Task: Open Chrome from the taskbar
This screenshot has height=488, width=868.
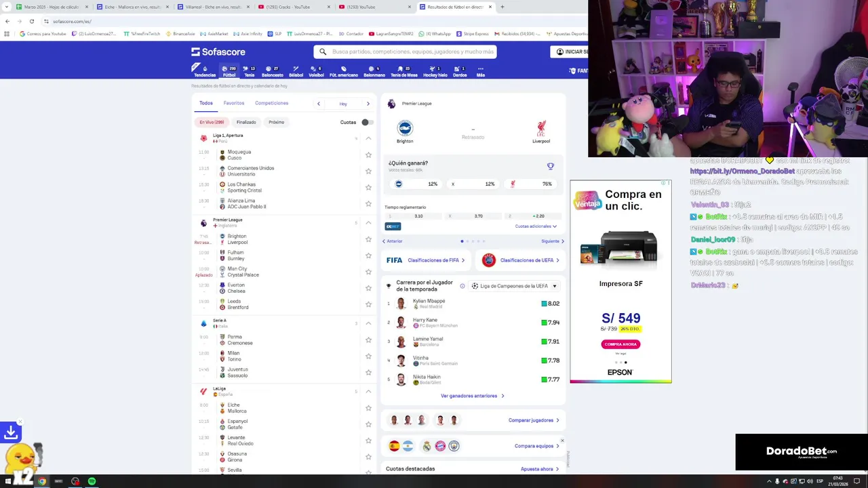Action: 42,481
